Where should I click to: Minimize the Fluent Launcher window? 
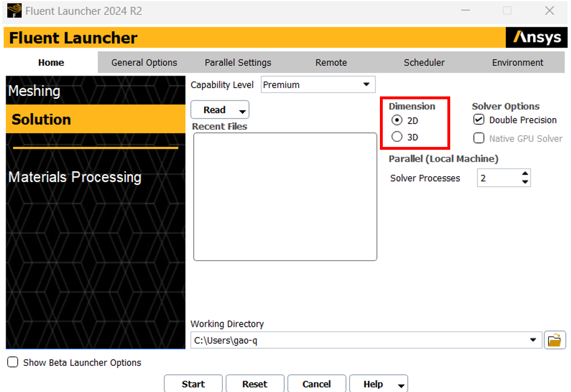[466, 11]
